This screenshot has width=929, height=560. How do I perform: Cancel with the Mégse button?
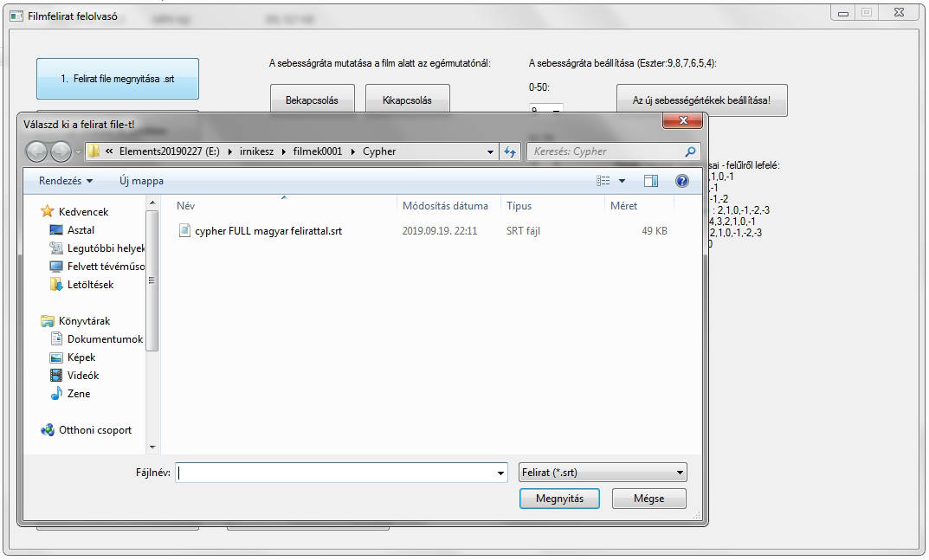click(x=648, y=499)
